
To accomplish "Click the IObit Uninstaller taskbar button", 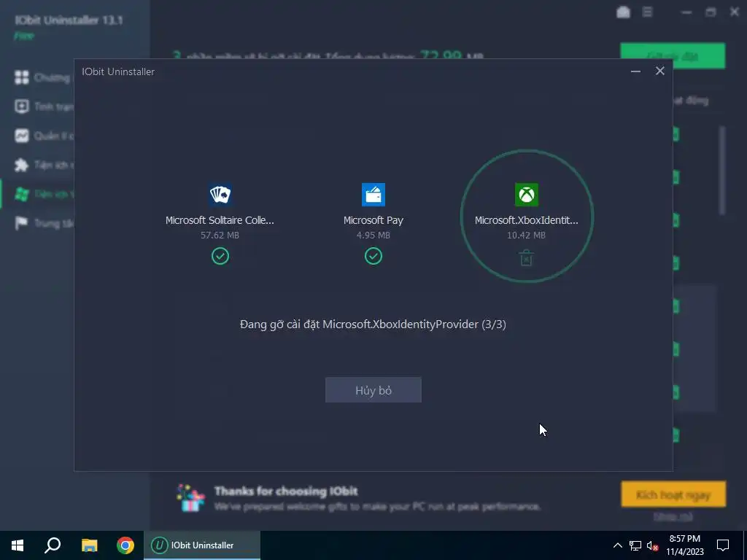I will 202,545.
